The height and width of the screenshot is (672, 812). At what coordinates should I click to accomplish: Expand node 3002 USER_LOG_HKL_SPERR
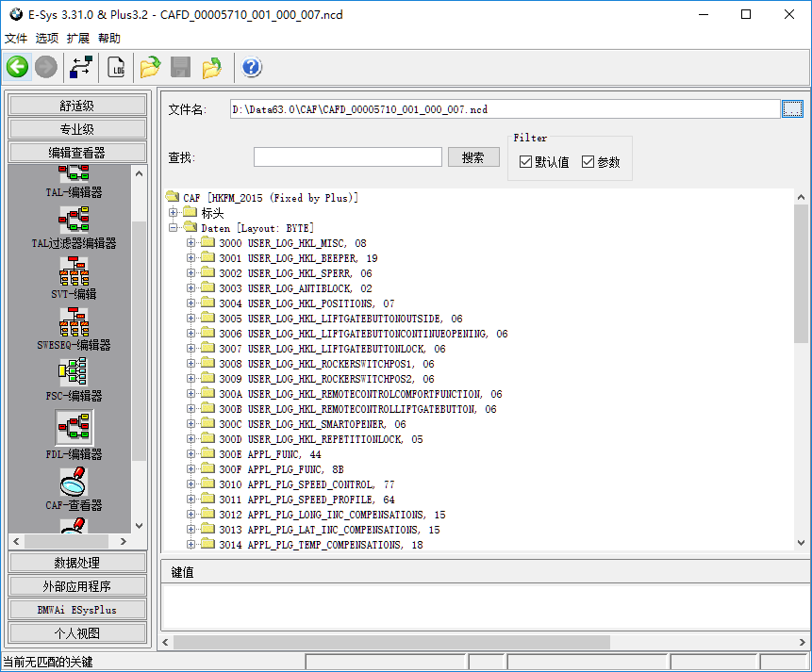click(x=191, y=272)
